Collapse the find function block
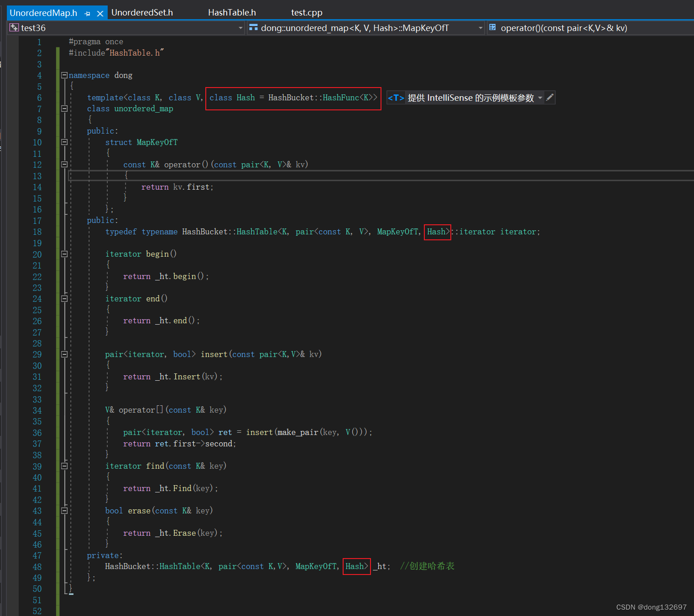The height and width of the screenshot is (616, 694). coord(64,466)
